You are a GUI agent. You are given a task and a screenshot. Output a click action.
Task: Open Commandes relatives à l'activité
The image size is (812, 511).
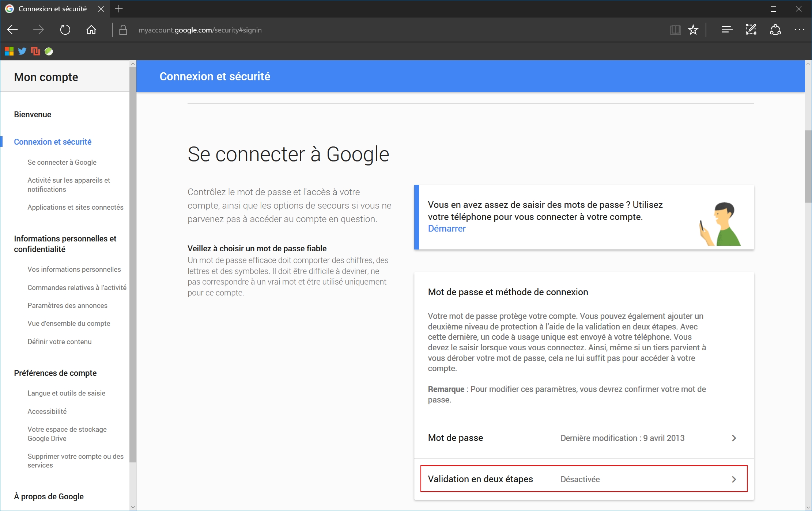pos(77,287)
